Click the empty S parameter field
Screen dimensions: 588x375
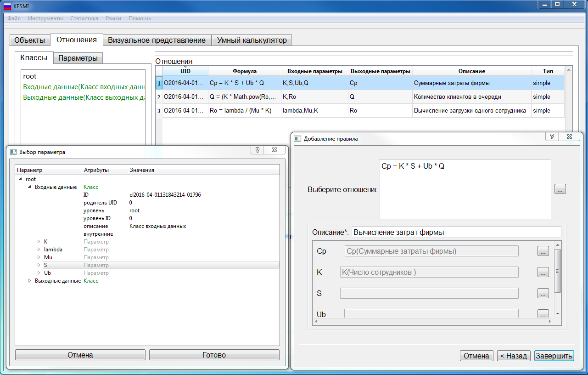click(429, 293)
